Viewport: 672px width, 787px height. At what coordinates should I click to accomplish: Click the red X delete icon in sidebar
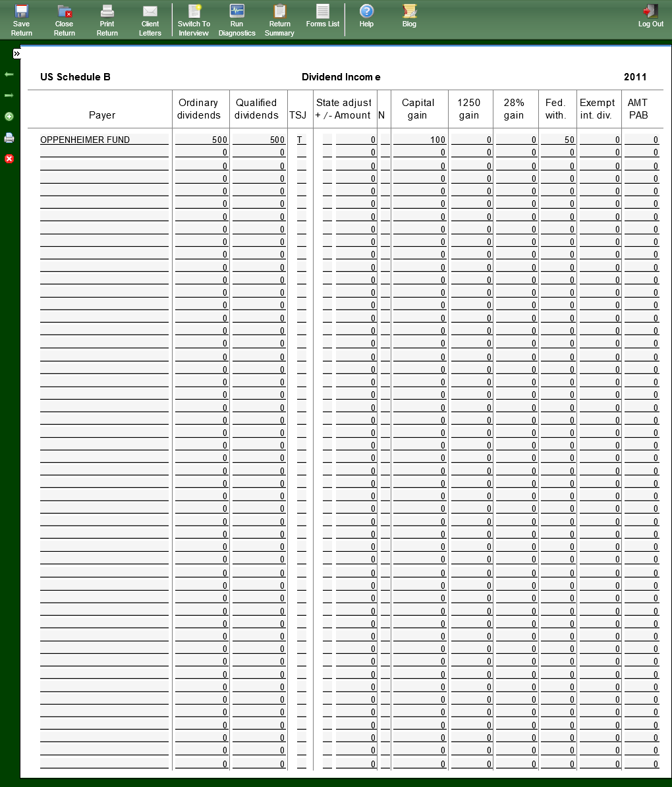click(9, 159)
